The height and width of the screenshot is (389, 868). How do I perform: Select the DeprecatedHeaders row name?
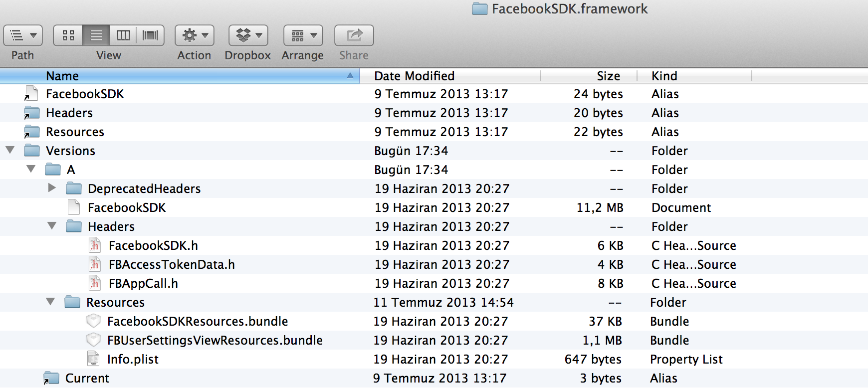(144, 189)
